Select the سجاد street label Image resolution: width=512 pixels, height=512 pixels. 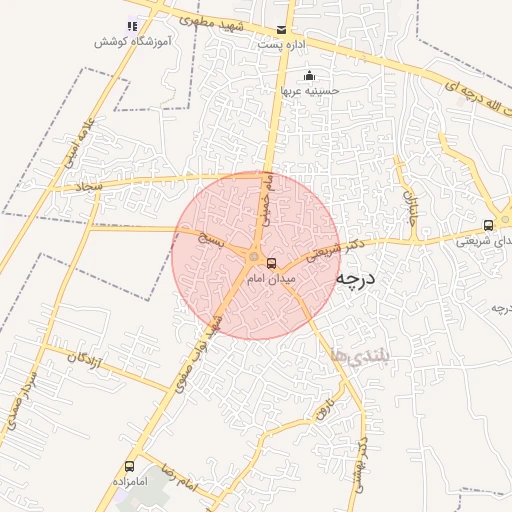89,186
